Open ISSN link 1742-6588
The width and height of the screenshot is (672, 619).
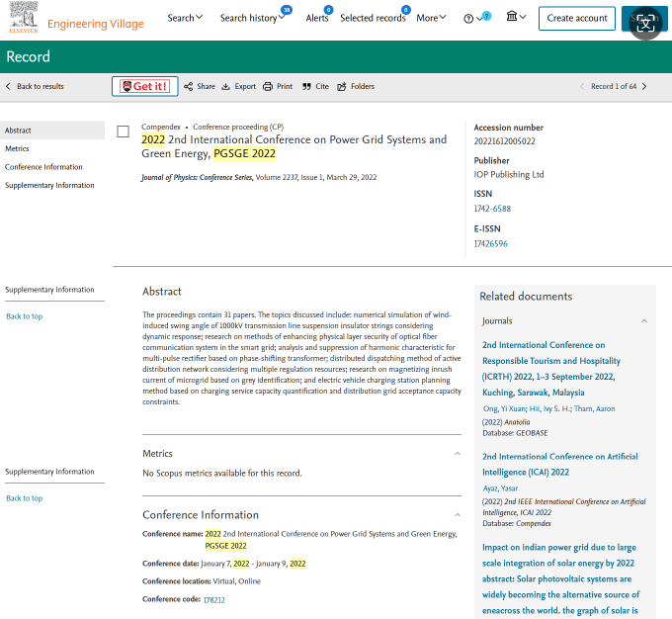[492, 209]
